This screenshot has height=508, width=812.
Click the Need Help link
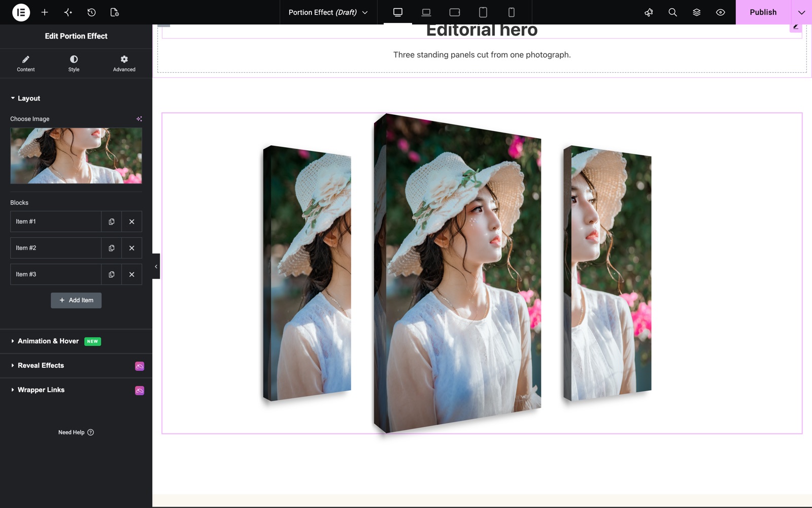(x=76, y=432)
